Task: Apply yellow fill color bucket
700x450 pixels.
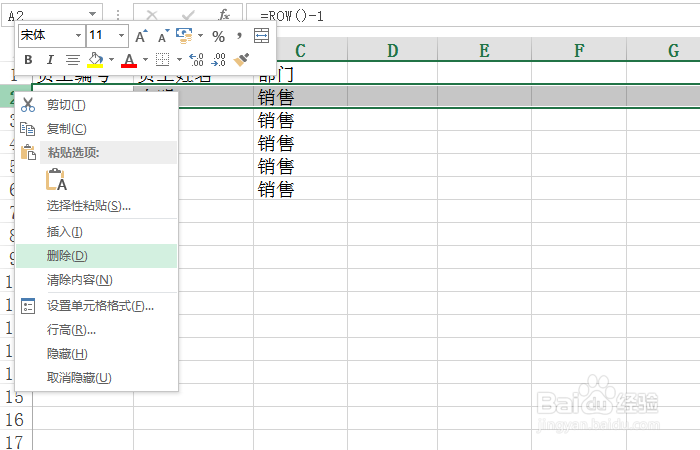Action: pyautogui.click(x=95, y=60)
